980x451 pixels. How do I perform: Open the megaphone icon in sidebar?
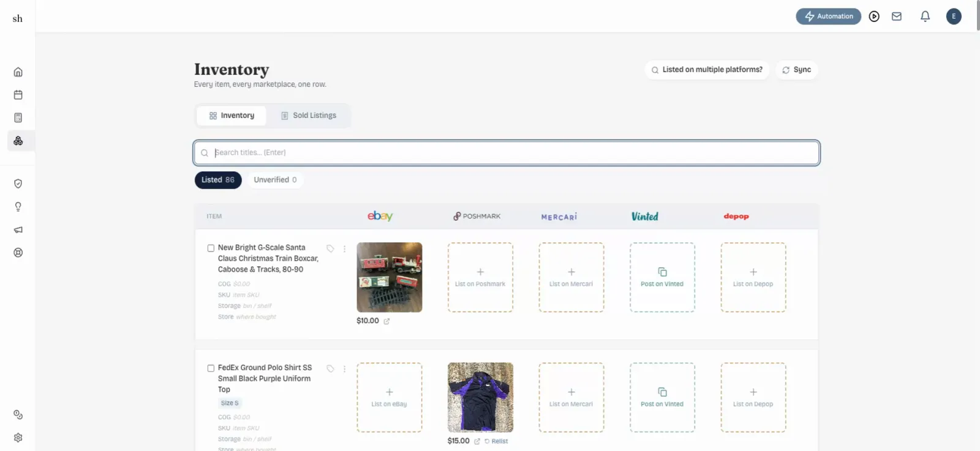click(18, 230)
